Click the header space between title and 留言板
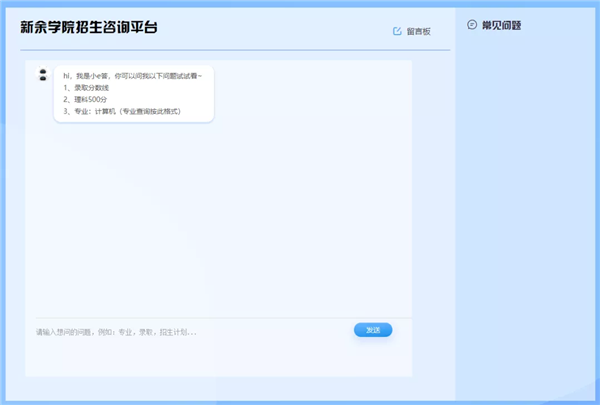Image resolution: width=600 pixels, height=405 pixels. tap(280, 28)
